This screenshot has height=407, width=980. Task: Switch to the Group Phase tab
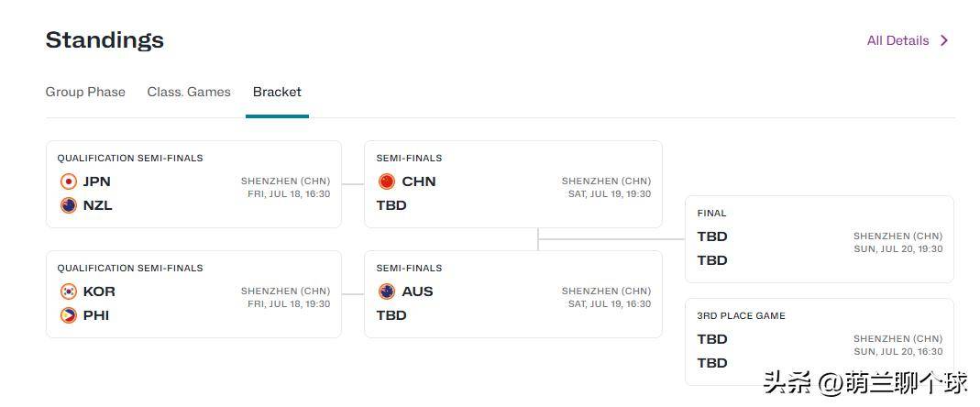point(85,92)
